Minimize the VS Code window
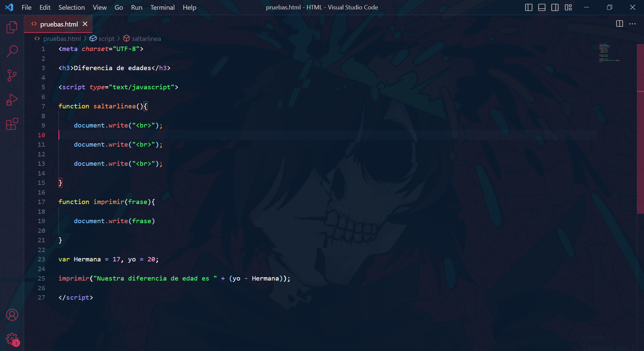 (586, 7)
